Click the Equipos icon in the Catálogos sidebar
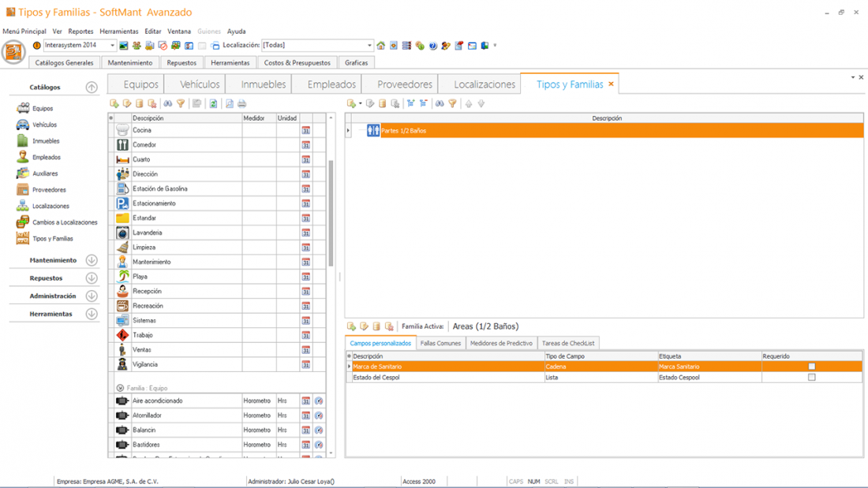This screenshot has width=868, height=488. click(x=23, y=108)
